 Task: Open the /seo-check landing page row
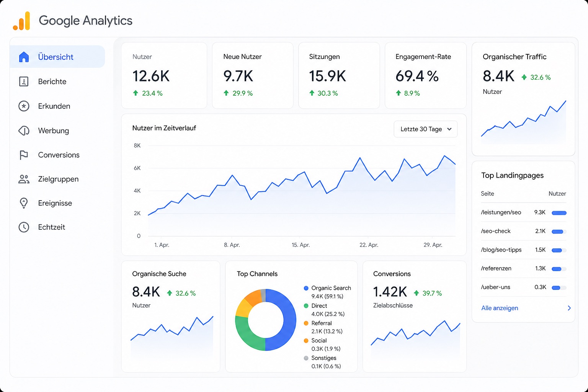[524, 231]
